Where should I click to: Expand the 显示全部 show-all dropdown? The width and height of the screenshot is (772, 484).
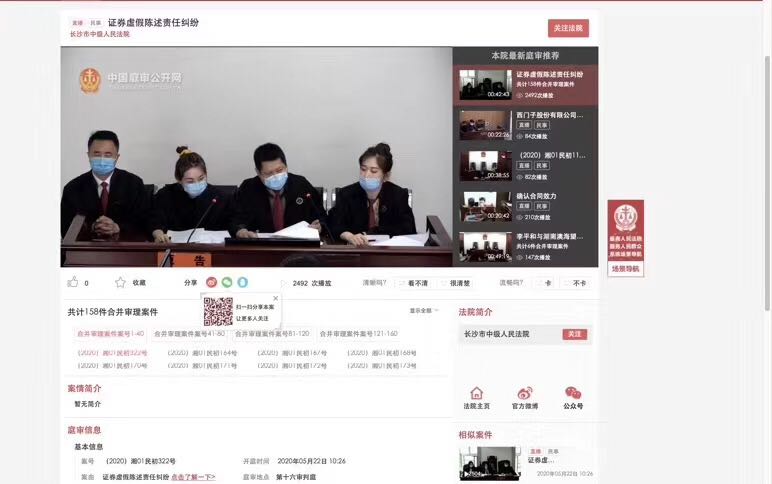coord(423,311)
